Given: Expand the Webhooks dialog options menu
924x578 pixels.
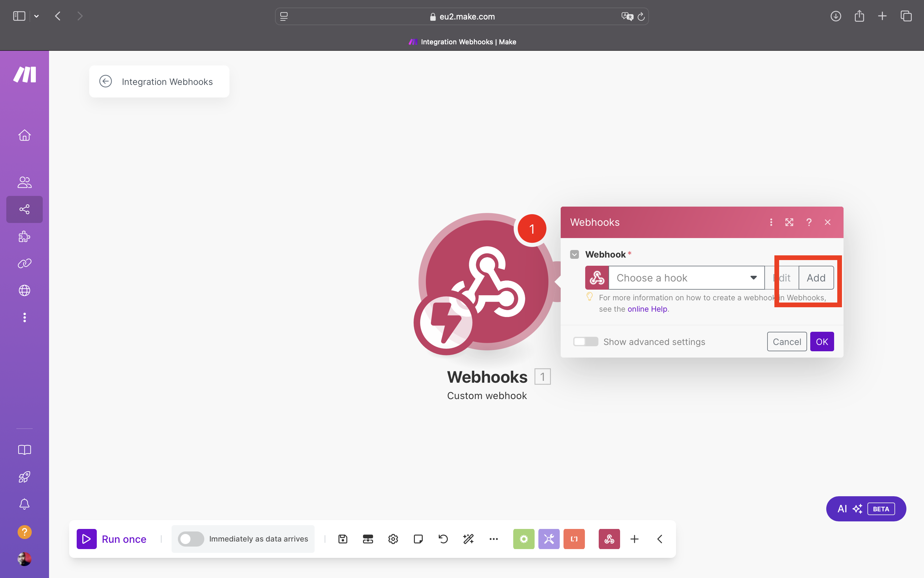Looking at the screenshot, I should coord(770,222).
